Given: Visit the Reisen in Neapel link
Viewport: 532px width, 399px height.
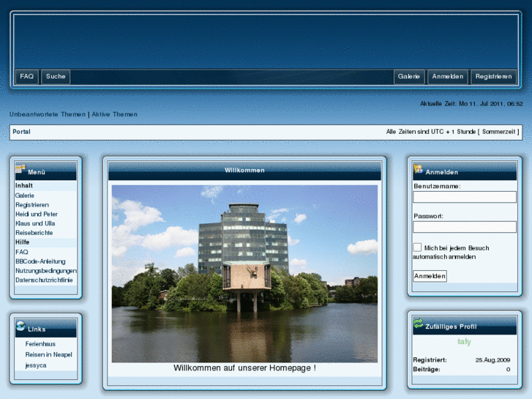Looking at the screenshot, I should pos(49,354).
